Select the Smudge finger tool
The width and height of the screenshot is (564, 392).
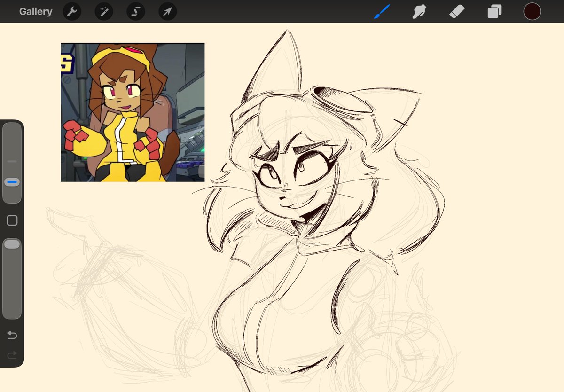(419, 11)
